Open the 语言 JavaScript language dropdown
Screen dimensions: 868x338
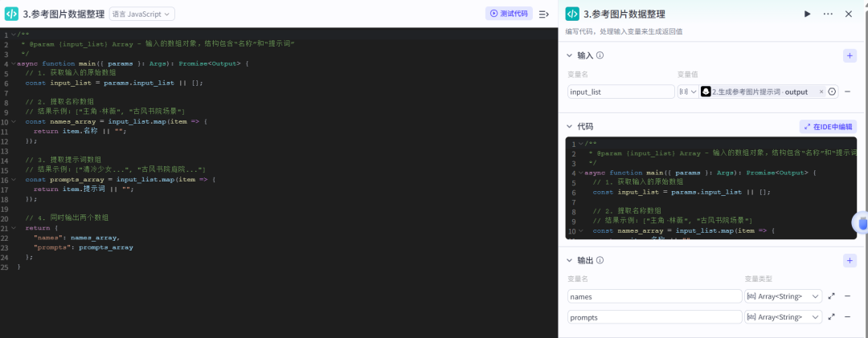[x=142, y=14]
